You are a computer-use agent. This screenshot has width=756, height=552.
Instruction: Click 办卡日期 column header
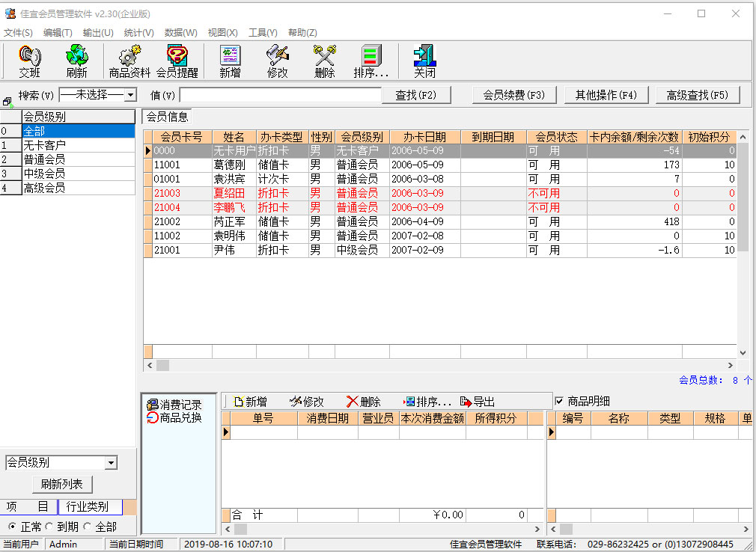425,137
